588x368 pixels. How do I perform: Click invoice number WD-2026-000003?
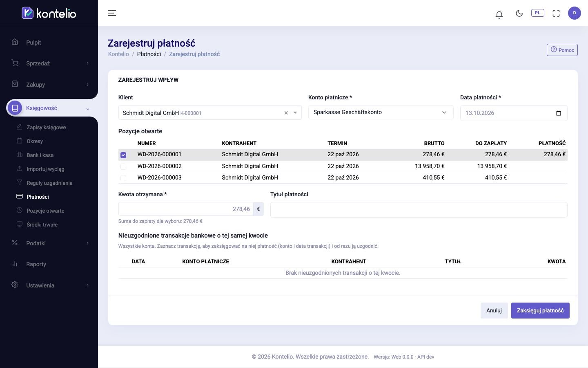[160, 177]
